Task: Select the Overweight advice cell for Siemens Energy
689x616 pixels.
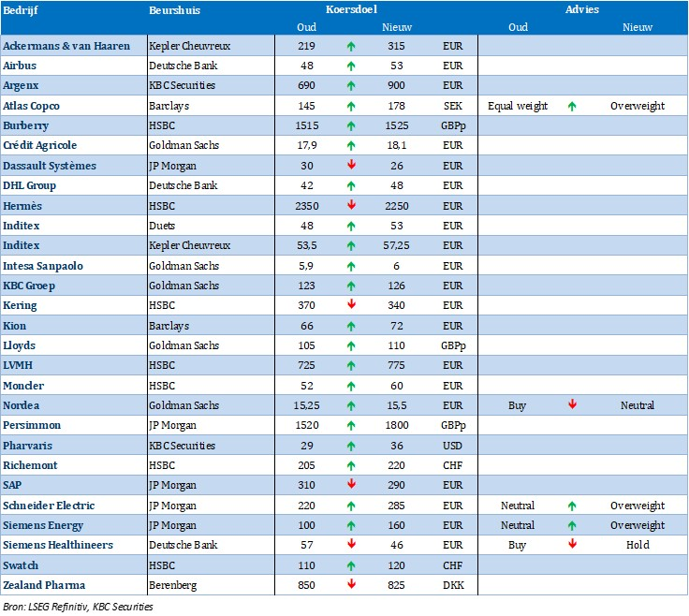Action: 638,525
